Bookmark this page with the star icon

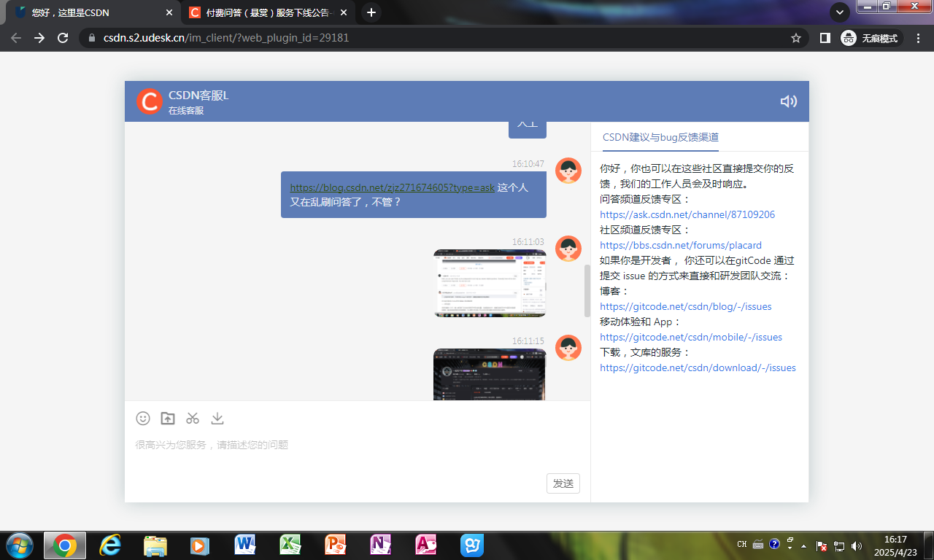(796, 38)
